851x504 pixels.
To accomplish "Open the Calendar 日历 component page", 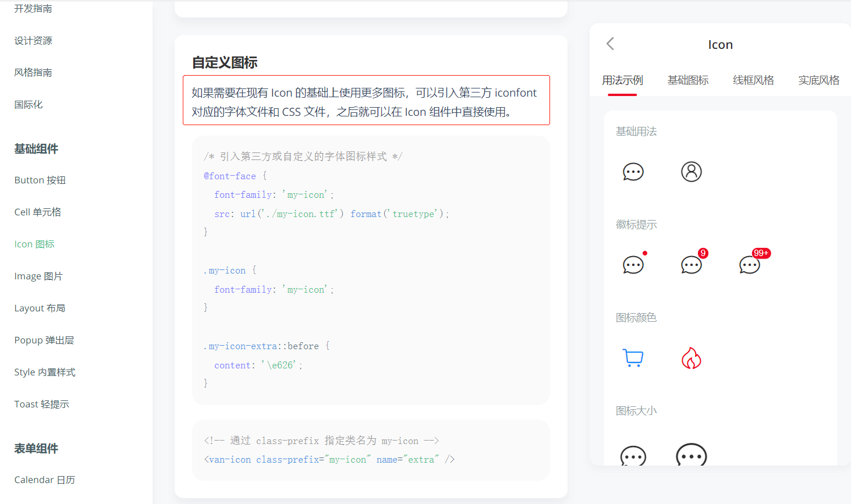I will click(45, 480).
